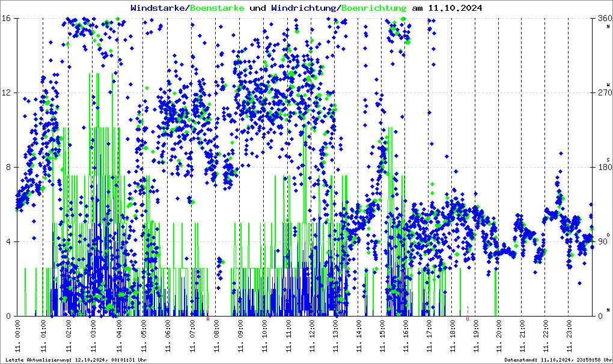613x364 pixels.
Task: Click the green 'Boenrichtung' title word
Action: (x=374, y=8)
